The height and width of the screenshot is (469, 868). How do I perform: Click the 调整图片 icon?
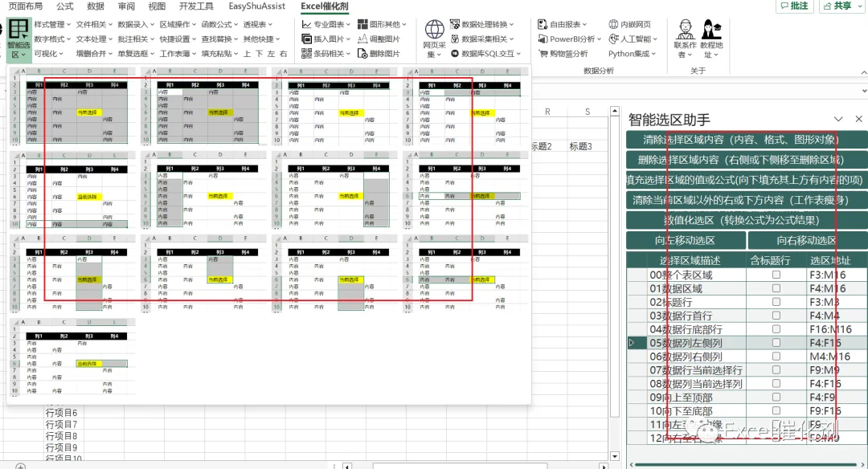click(362, 39)
